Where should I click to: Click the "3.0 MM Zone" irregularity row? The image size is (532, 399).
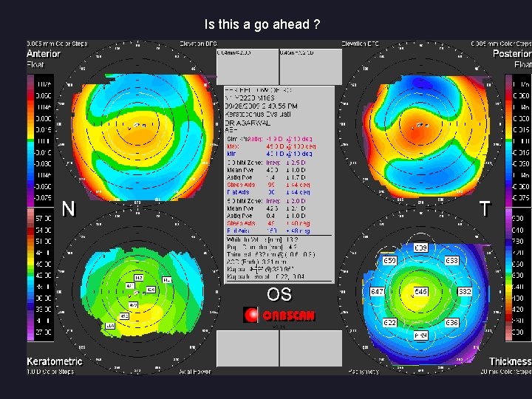[266, 163]
